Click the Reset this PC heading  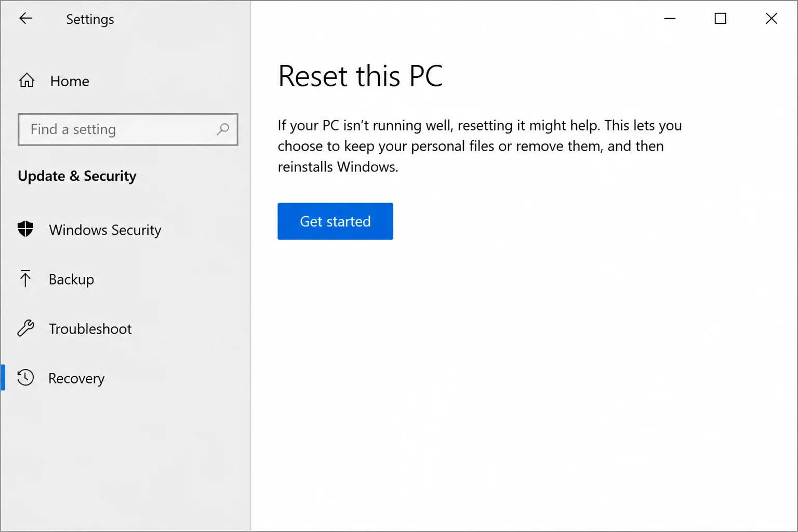360,76
